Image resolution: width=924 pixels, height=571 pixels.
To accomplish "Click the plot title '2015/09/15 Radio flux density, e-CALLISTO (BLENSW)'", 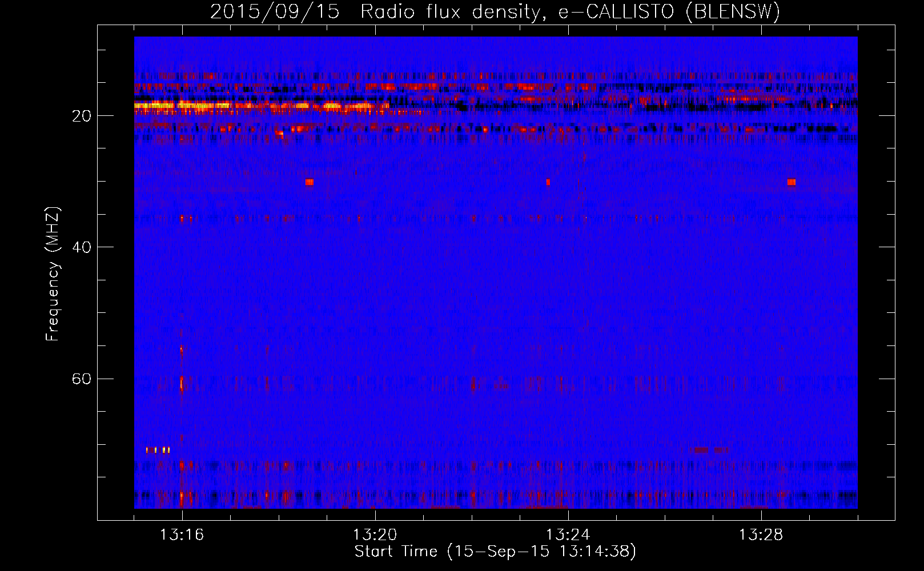I will click(x=495, y=12).
